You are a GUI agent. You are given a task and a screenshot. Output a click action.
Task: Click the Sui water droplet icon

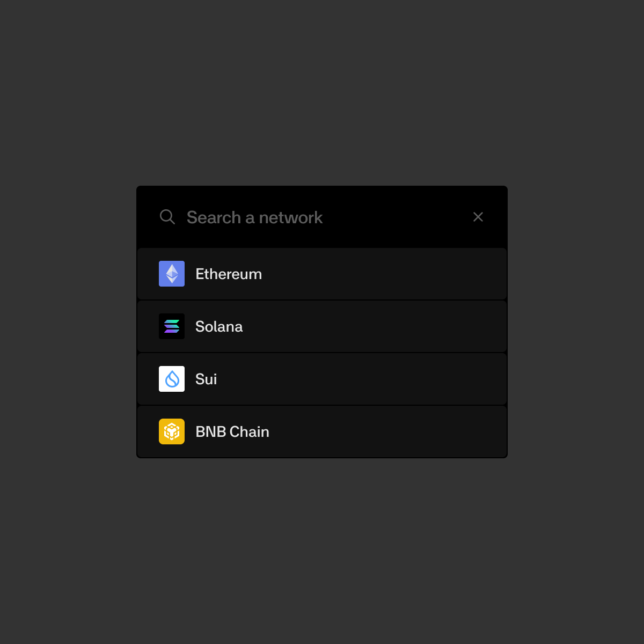(172, 379)
